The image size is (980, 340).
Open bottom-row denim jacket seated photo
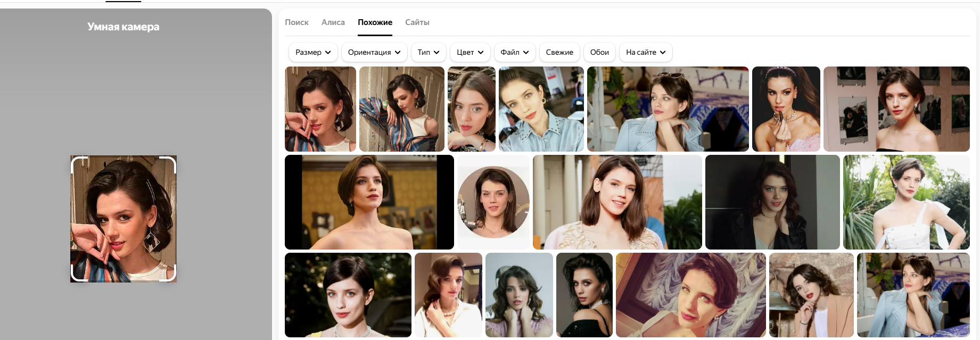point(913,295)
